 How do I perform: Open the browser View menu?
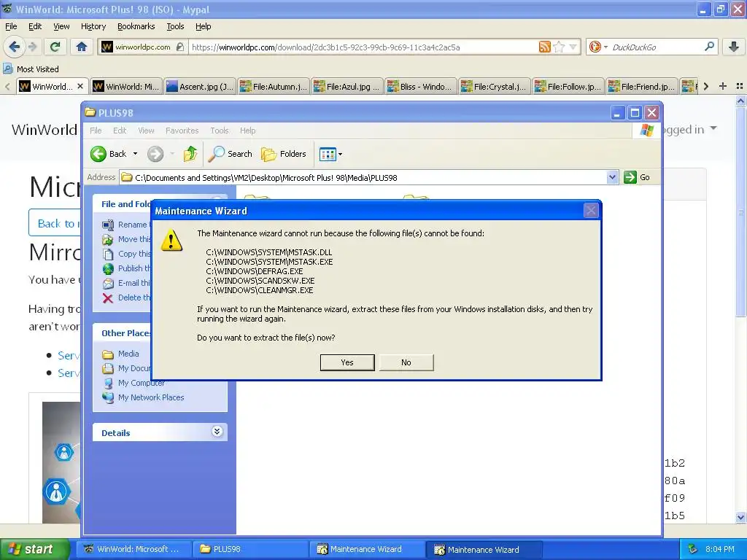click(61, 26)
